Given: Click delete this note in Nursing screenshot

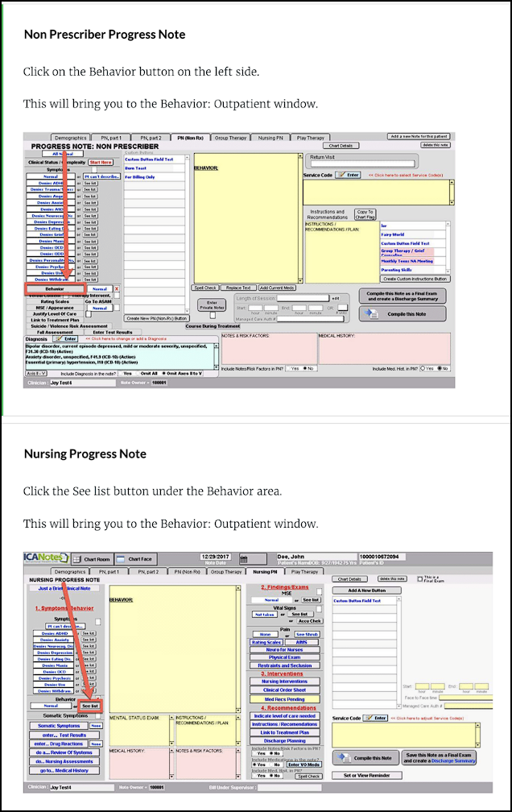Looking at the screenshot, I should (392, 578).
